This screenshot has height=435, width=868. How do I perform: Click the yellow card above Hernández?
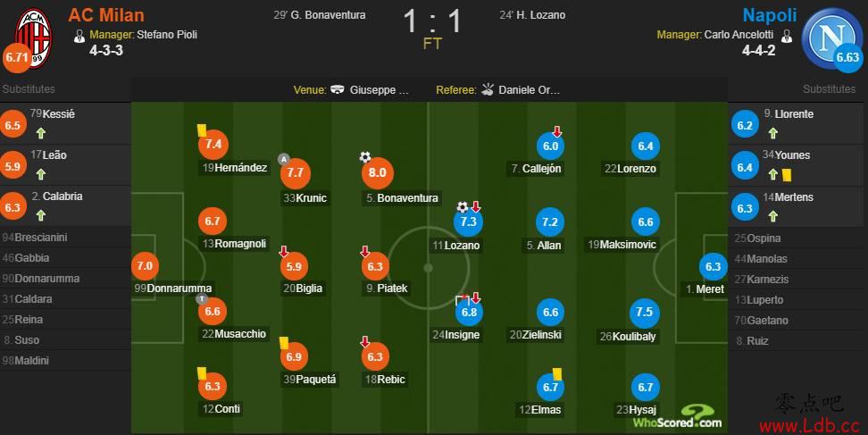pos(202,130)
